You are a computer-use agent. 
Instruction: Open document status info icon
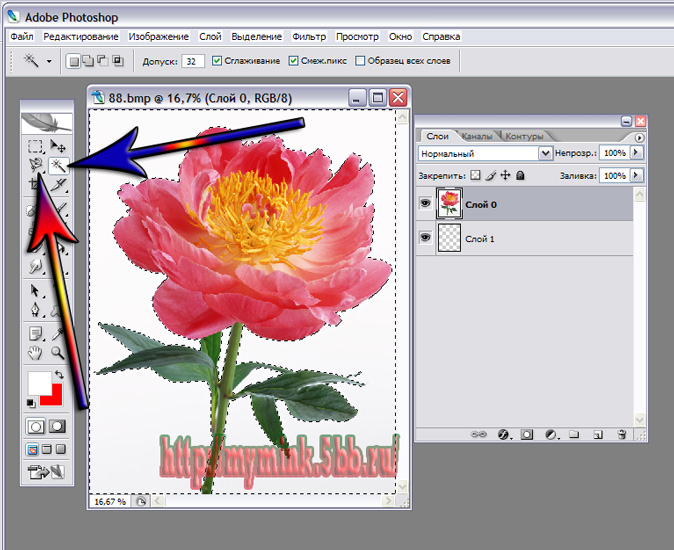point(141,501)
